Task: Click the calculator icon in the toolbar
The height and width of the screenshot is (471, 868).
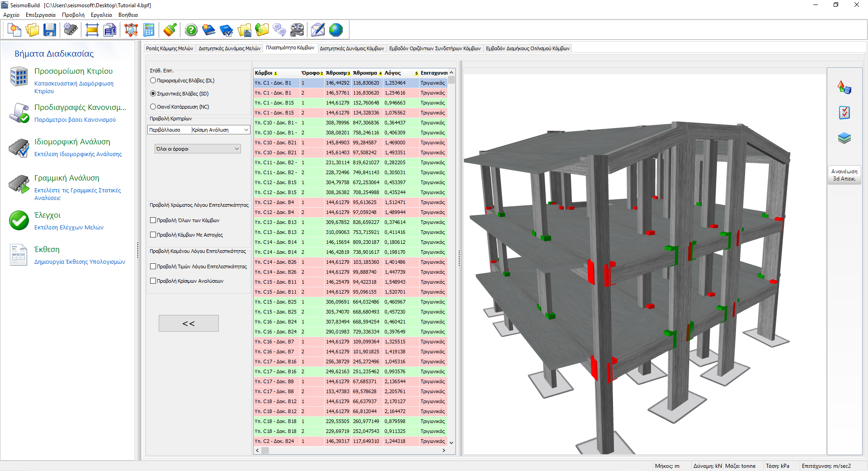Action: point(149,30)
